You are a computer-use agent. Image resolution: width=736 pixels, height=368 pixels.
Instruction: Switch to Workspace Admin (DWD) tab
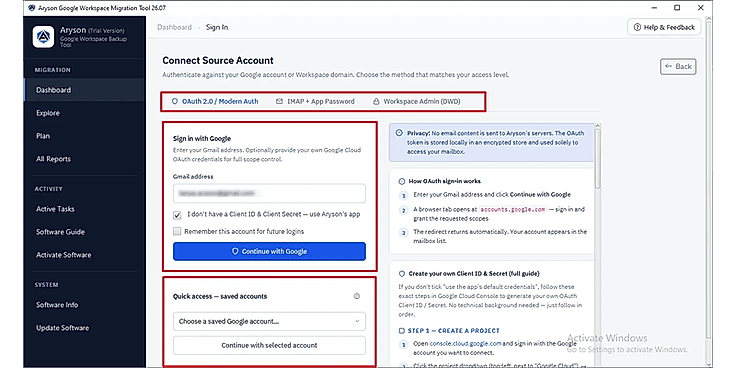click(416, 101)
